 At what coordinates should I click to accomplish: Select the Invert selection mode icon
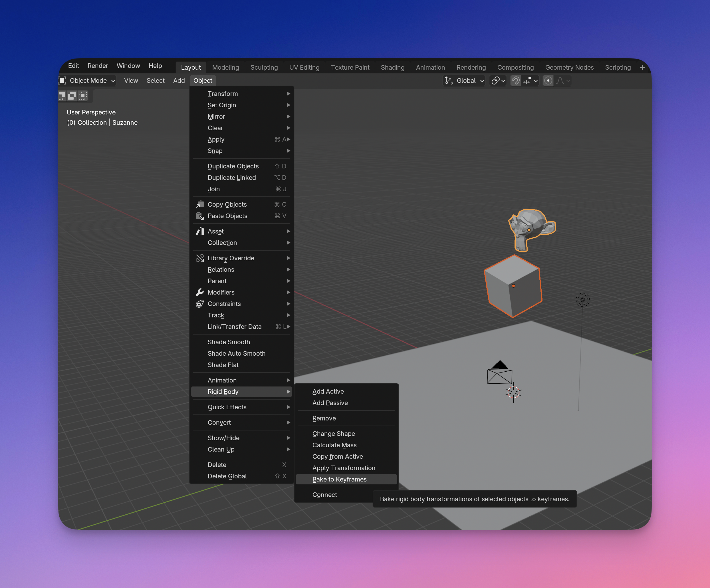(x=72, y=96)
